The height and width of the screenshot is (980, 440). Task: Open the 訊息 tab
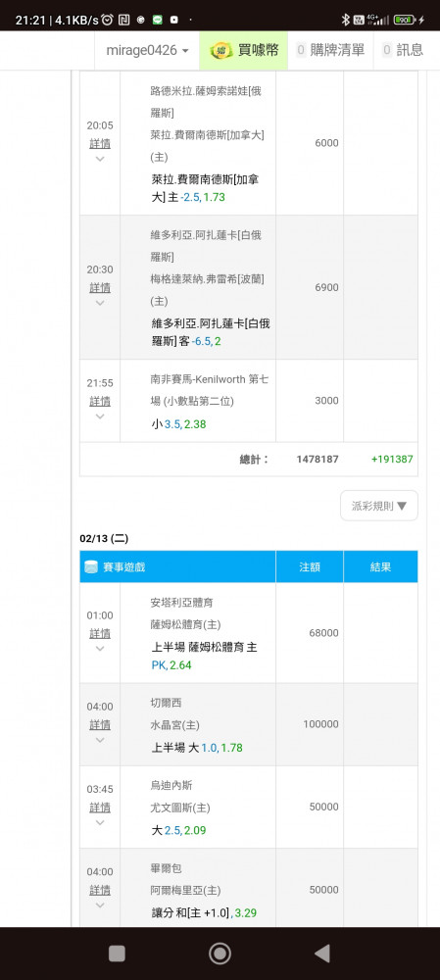pyautogui.click(x=405, y=51)
